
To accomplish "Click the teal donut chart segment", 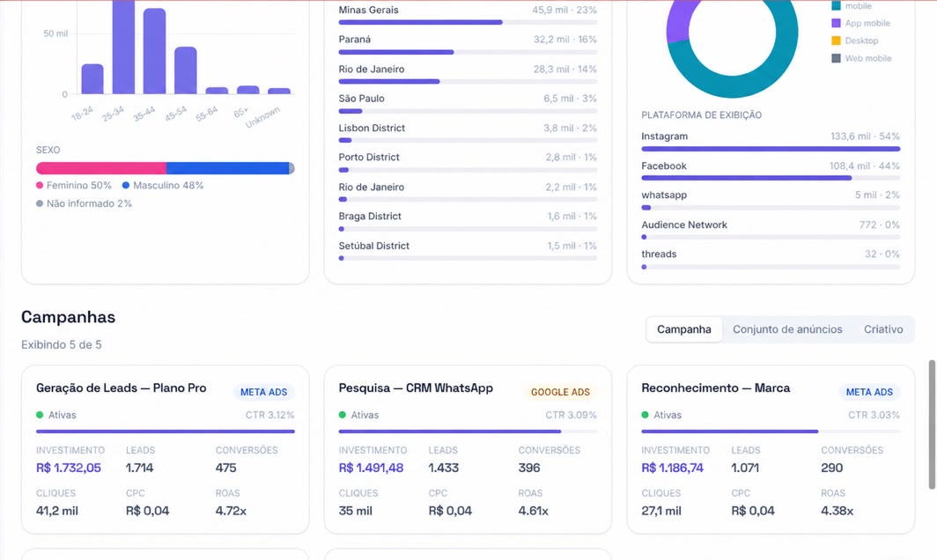I will 733,87.
